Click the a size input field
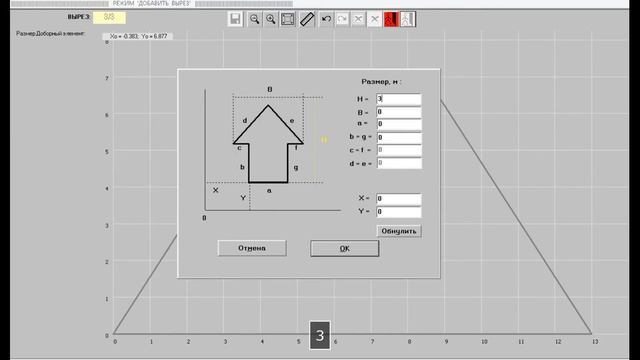640x360 pixels. [x=399, y=124]
